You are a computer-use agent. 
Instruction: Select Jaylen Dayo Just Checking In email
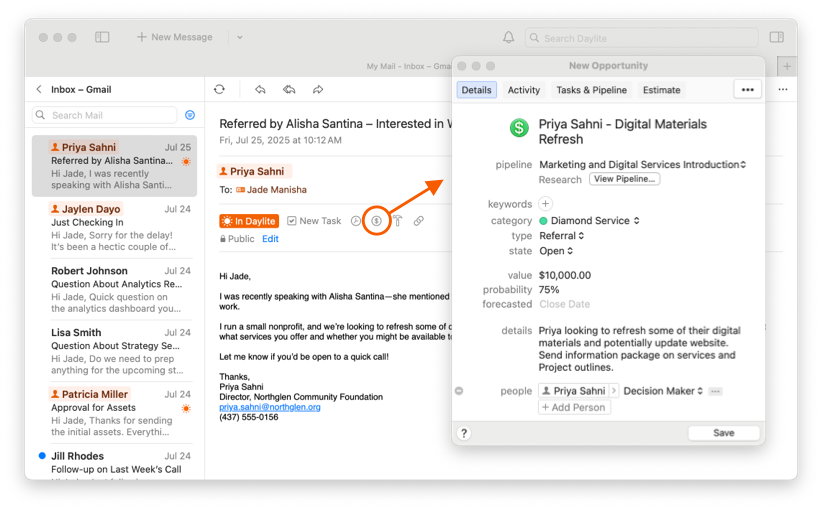(x=114, y=227)
